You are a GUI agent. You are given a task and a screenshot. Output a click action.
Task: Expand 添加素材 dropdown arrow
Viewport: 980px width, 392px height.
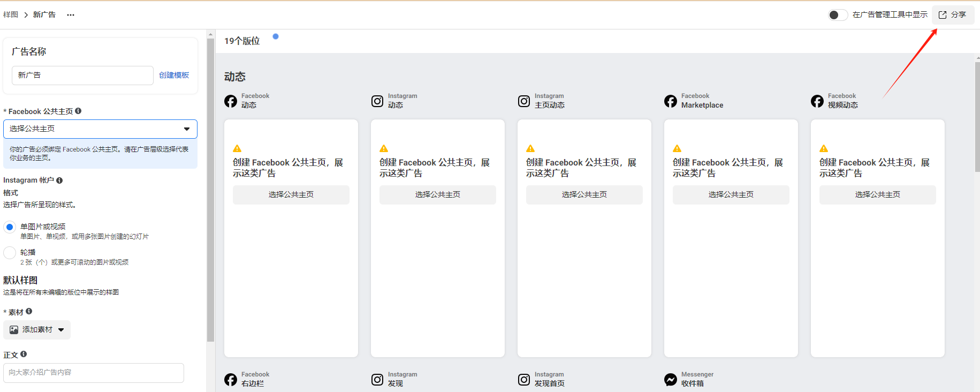coord(61,330)
